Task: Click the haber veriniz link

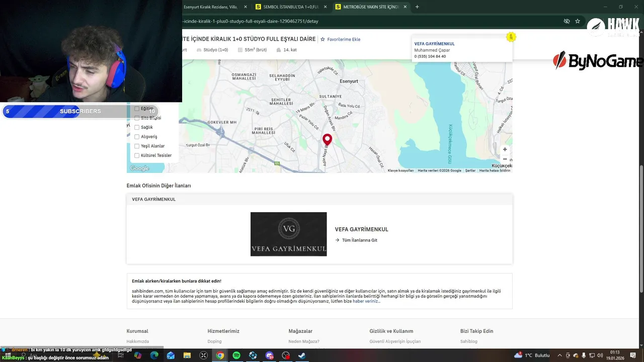Action: coord(366,301)
